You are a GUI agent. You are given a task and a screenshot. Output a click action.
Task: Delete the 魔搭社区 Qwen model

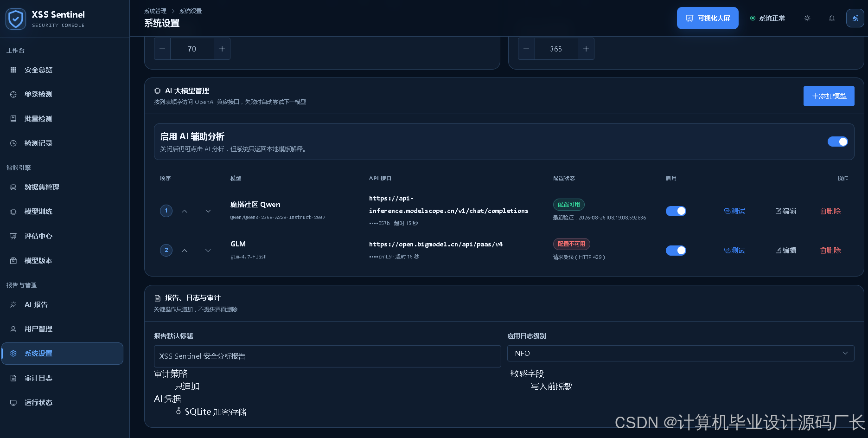(x=830, y=211)
